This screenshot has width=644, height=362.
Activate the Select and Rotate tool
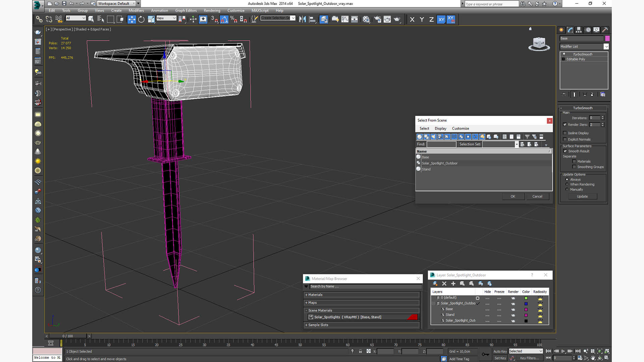pyautogui.click(x=141, y=19)
